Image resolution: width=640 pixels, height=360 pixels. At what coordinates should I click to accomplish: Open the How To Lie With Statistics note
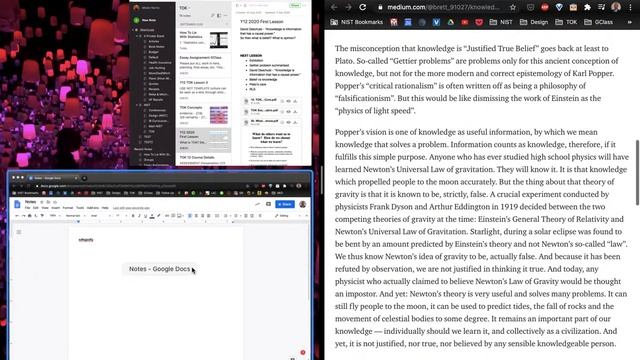point(203,40)
